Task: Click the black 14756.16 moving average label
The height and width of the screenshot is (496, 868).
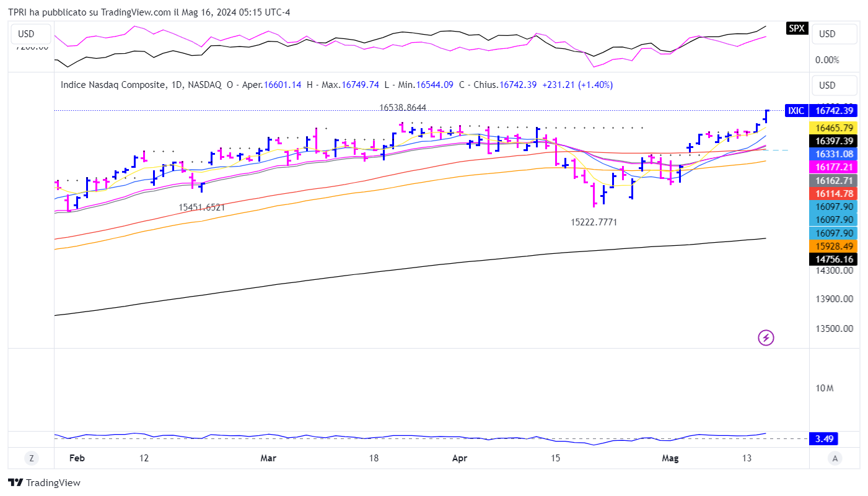Action: coord(834,259)
